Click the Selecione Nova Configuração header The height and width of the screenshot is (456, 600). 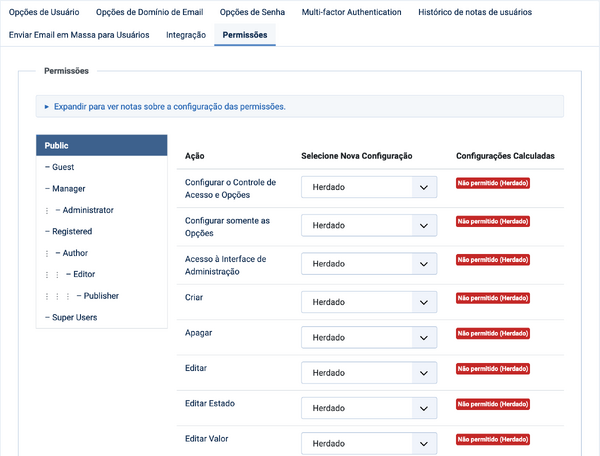[357, 156]
